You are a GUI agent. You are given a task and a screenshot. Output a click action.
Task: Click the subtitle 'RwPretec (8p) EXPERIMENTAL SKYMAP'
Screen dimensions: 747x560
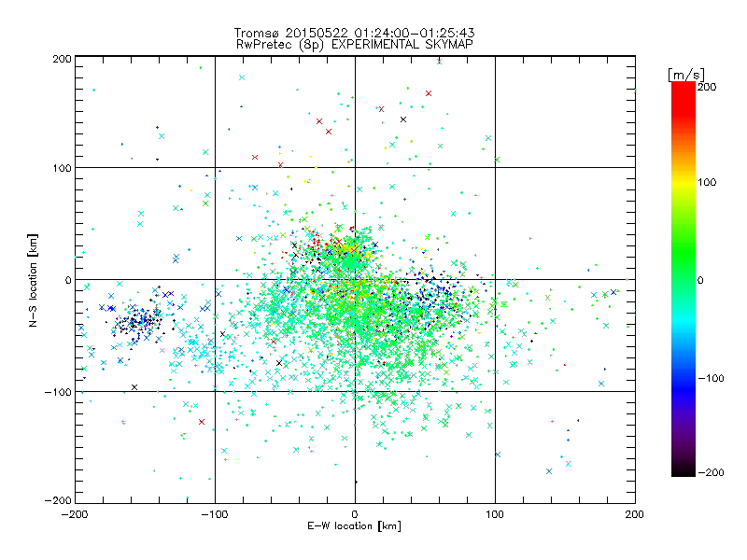pos(354,44)
